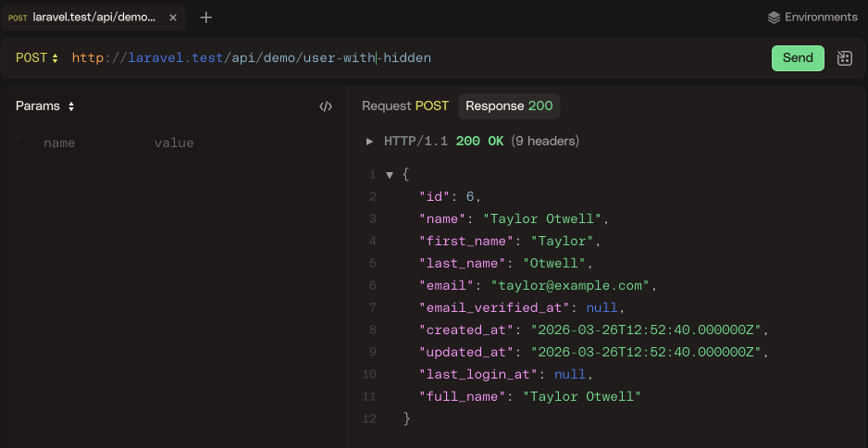This screenshot has width=868, height=448.
Task: Click the dice-style icon beside Send
Action: (x=844, y=58)
